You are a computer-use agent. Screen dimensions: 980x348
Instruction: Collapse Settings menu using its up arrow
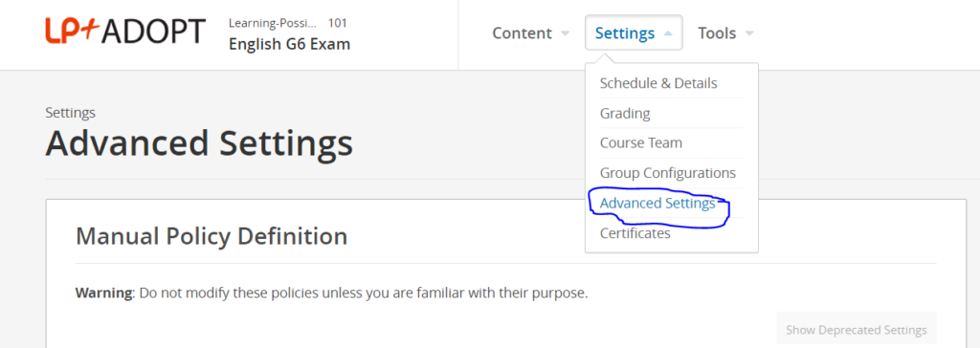(x=667, y=33)
